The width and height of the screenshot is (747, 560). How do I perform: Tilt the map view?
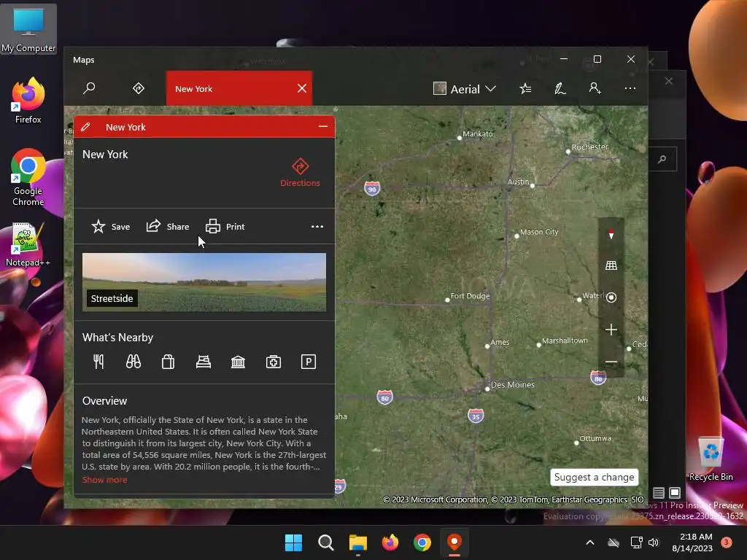611,265
